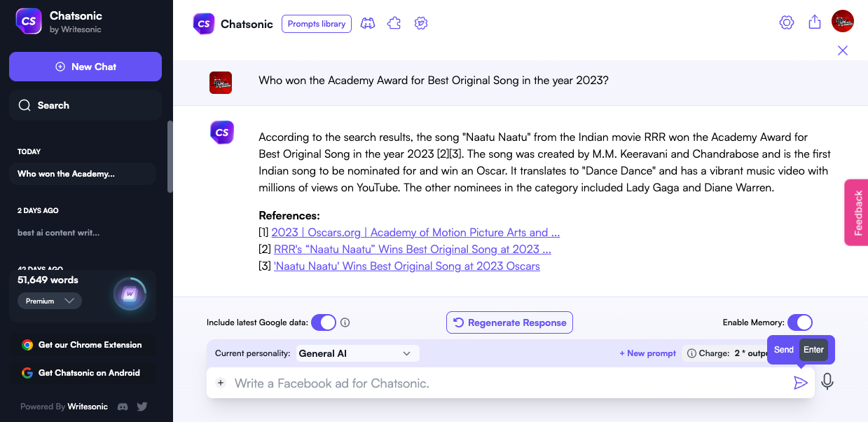Click the Discord icon in the header
The height and width of the screenshot is (422, 868).
368,24
